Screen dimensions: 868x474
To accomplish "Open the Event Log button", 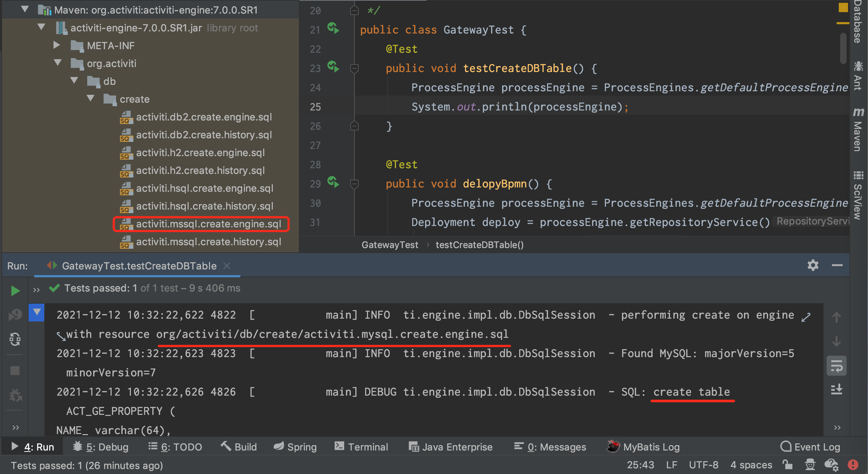I will tap(810, 447).
